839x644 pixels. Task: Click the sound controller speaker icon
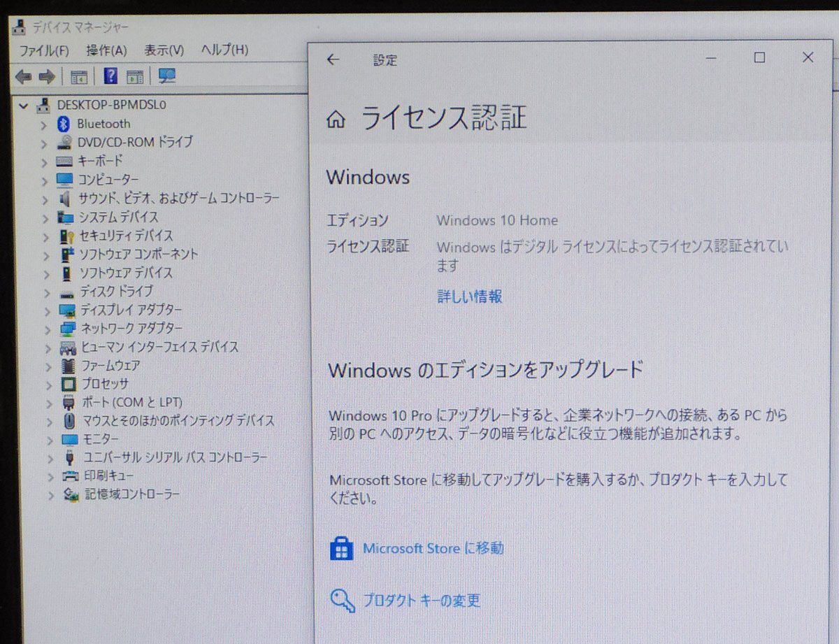[66, 198]
